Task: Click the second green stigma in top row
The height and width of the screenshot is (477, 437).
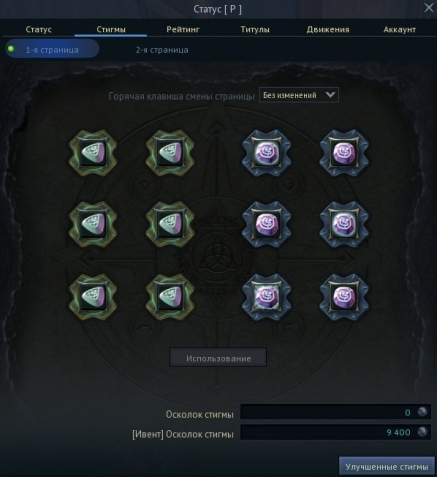Action: click(170, 153)
